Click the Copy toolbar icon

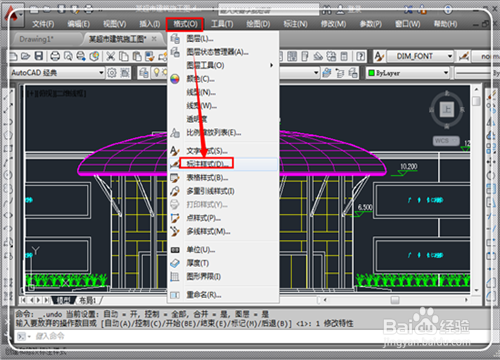pyautogui.click(x=124, y=56)
